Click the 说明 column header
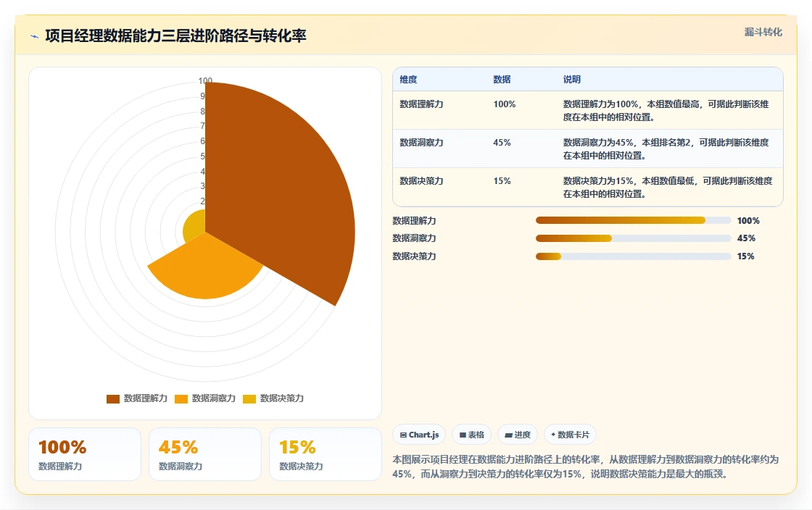The image size is (812, 510). (572, 79)
